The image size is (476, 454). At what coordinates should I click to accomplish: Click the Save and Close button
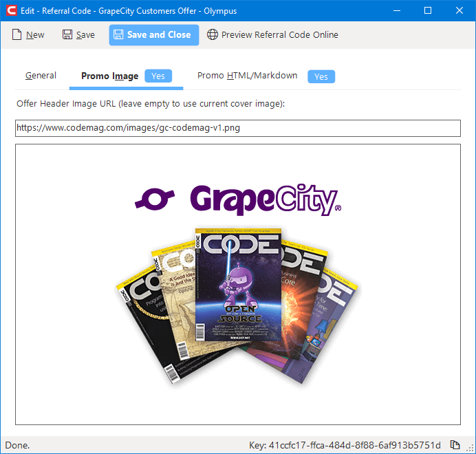(x=154, y=35)
